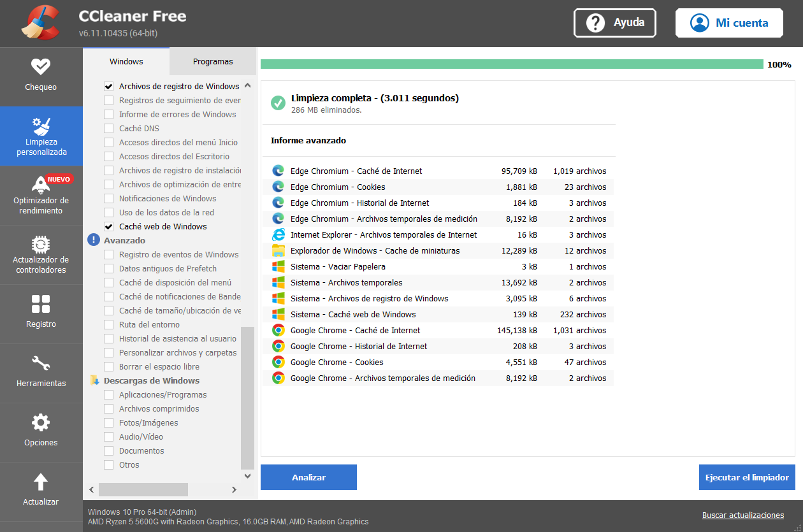803x532 pixels.
Task: Click Edge icon for Historial de Internet row
Action: (278, 203)
